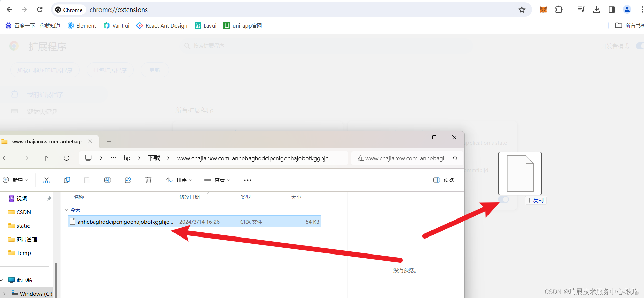The width and height of the screenshot is (644, 298).
Task: Sort by the 名称 column header
Action: pyautogui.click(x=79, y=197)
